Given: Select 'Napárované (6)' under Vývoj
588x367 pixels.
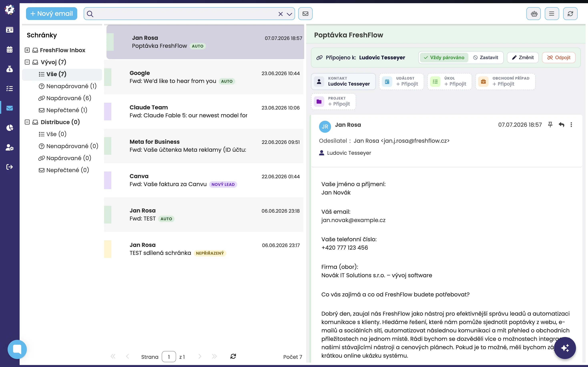Looking at the screenshot, I should pos(65,98).
